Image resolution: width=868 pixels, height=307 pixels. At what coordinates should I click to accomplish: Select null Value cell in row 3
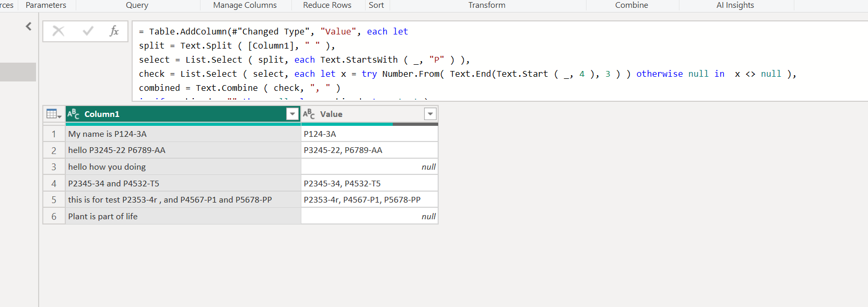click(370, 167)
